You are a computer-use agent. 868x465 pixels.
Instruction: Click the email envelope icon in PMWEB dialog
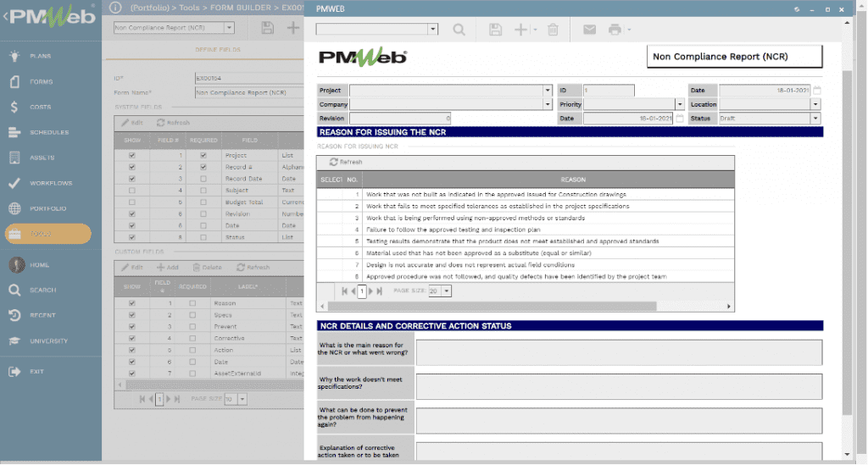tap(590, 30)
